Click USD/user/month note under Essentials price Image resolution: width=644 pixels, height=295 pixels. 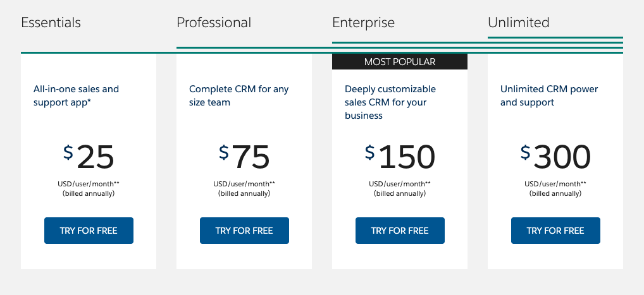(89, 184)
